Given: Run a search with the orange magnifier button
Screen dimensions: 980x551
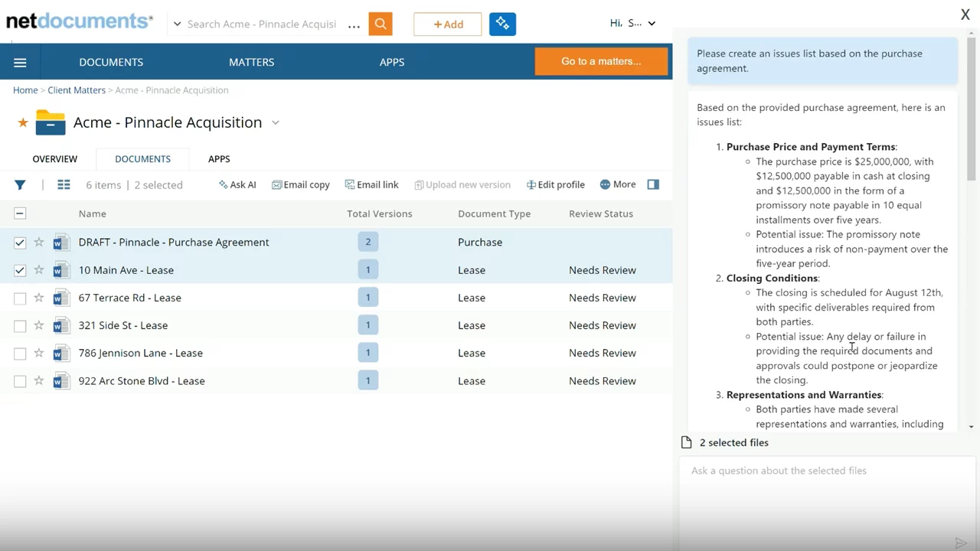Looking at the screenshot, I should [381, 24].
